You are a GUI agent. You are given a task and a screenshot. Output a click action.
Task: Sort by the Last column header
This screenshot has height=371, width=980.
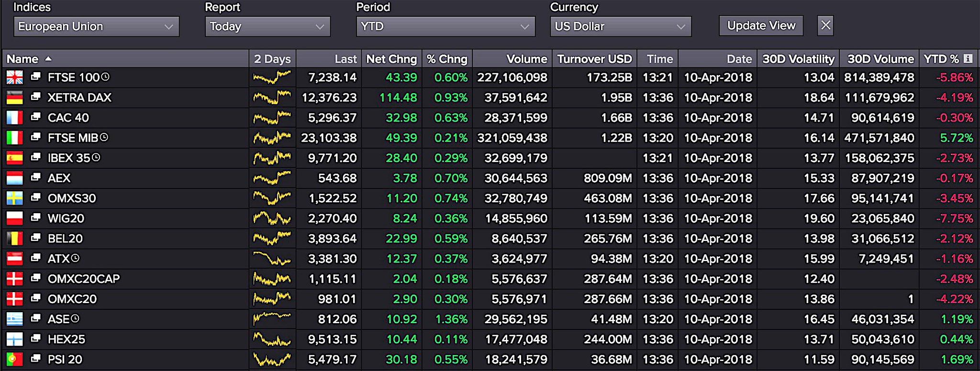[x=329, y=59]
